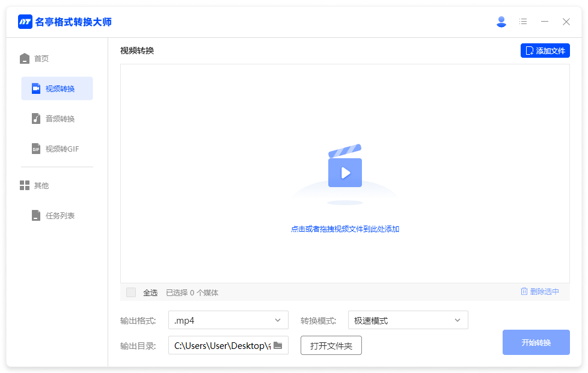Click the 输出目录 label

[138, 346]
